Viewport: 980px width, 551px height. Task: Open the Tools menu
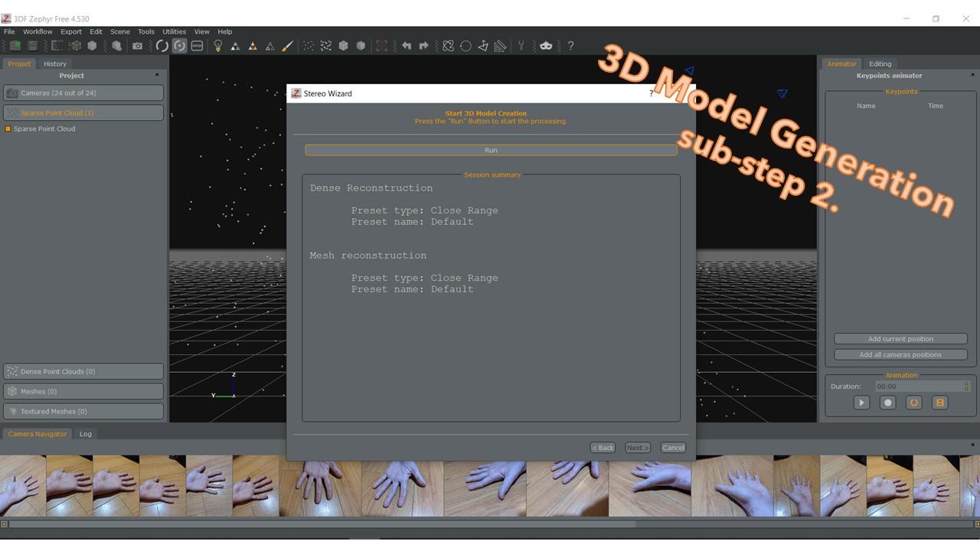pos(146,32)
